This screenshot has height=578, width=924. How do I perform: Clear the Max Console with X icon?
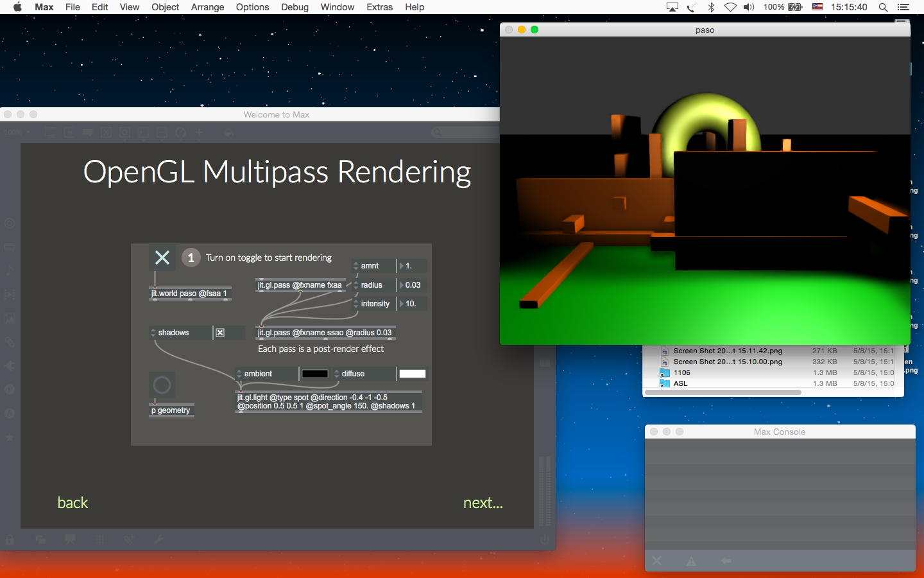tap(657, 561)
